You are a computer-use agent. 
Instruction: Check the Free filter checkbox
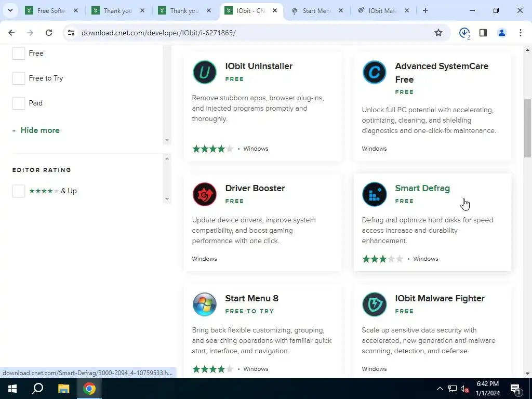click(19, 54)
